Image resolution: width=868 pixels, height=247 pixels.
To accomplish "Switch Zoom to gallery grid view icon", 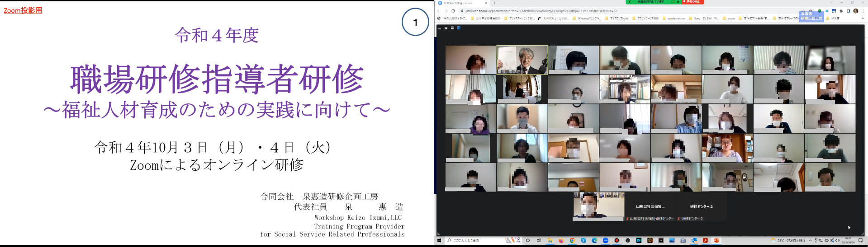I will [x=459, y=28].
